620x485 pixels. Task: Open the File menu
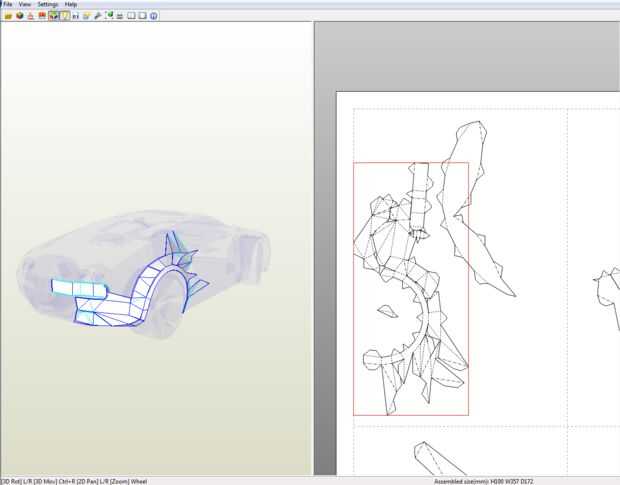tap(8, 4)
